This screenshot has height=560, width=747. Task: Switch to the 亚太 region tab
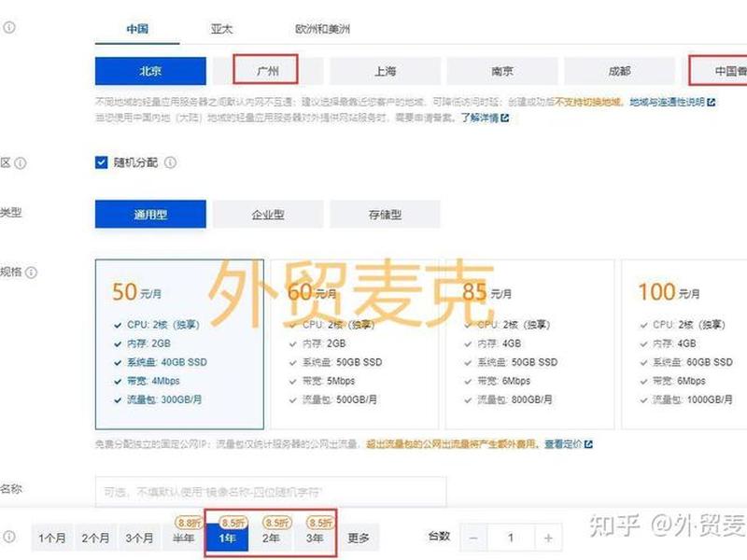(x=221, y=29)
